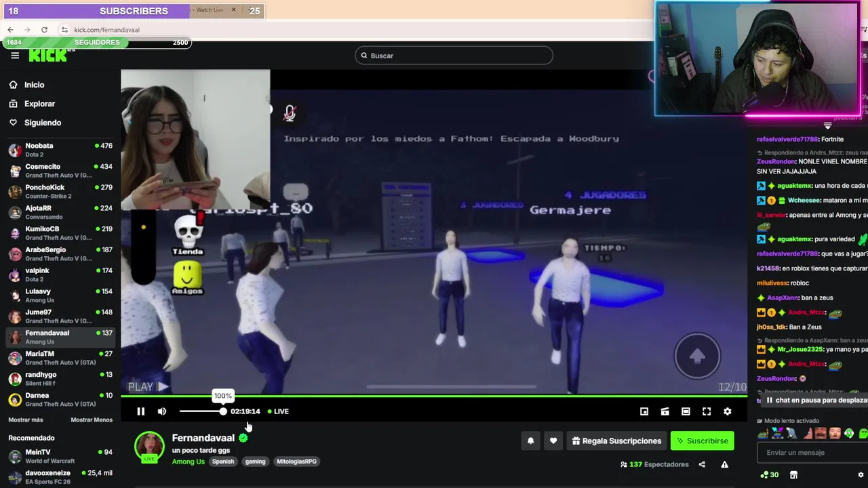
Task: Select the MitologiasRPG tag
Action: coord(296,462)
